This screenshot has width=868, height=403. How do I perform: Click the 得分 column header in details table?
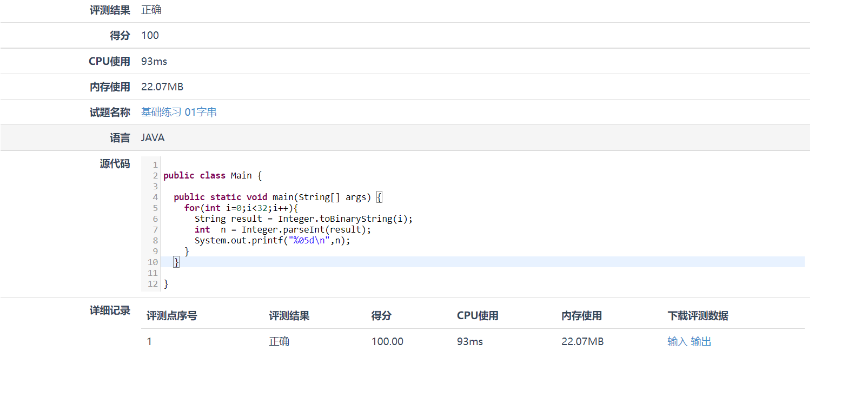tap(381, 315)
